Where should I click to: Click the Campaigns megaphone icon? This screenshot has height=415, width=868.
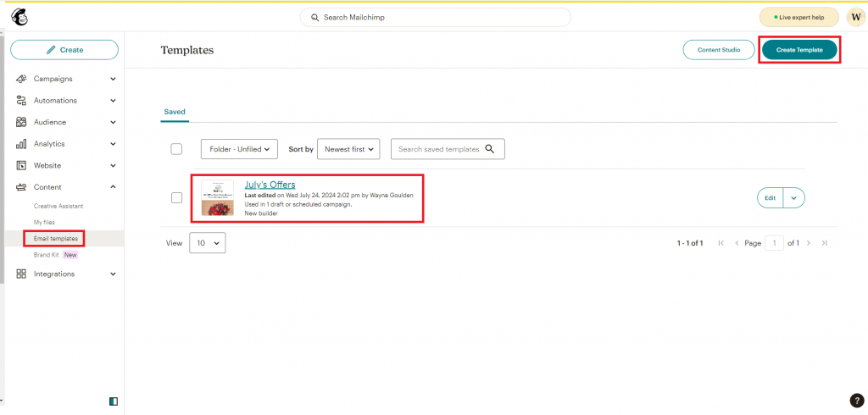[21, 79]
